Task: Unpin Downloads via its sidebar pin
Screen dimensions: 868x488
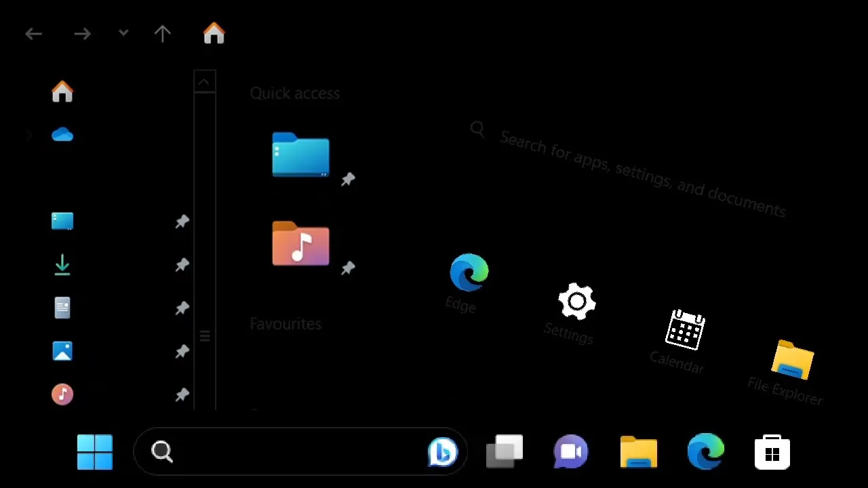Action: 182,265
